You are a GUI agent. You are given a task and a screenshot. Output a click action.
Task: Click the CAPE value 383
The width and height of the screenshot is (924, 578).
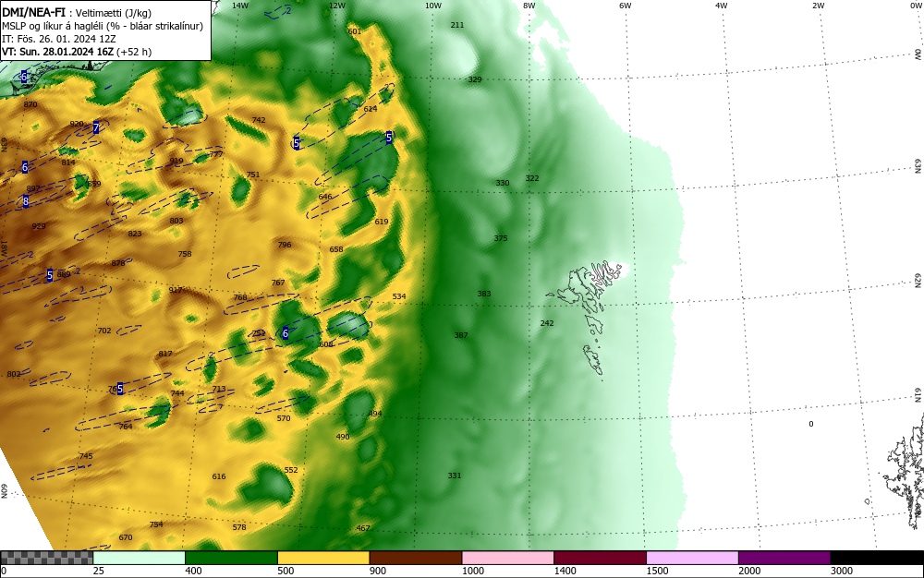(x=484, y=294)
